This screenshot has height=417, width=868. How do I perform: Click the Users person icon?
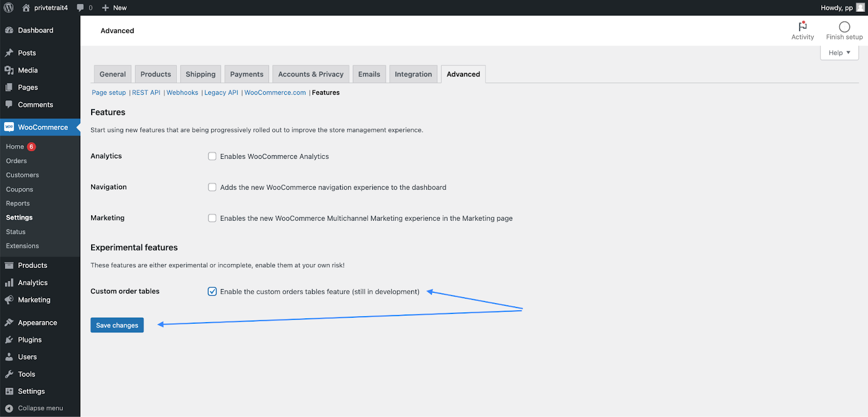click(x=9, y=357)
